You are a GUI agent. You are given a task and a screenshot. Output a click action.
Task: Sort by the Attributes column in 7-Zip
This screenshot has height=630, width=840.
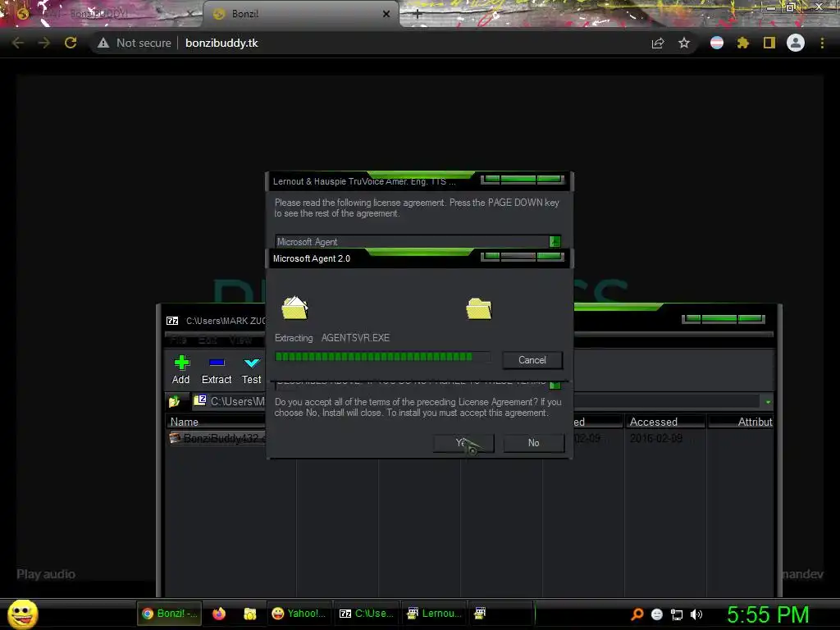point(742,422)
